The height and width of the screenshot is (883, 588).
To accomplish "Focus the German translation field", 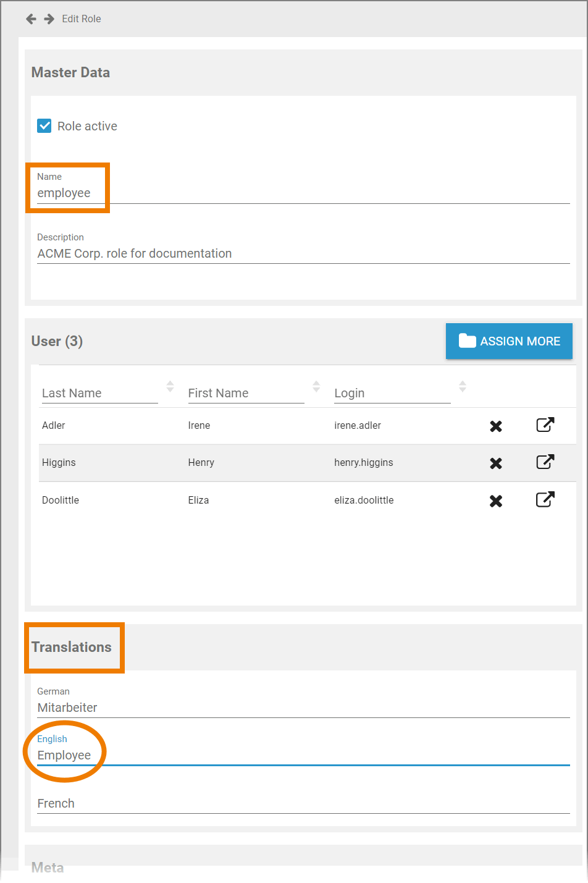I will pyautogui.click(x=303, y=708).
